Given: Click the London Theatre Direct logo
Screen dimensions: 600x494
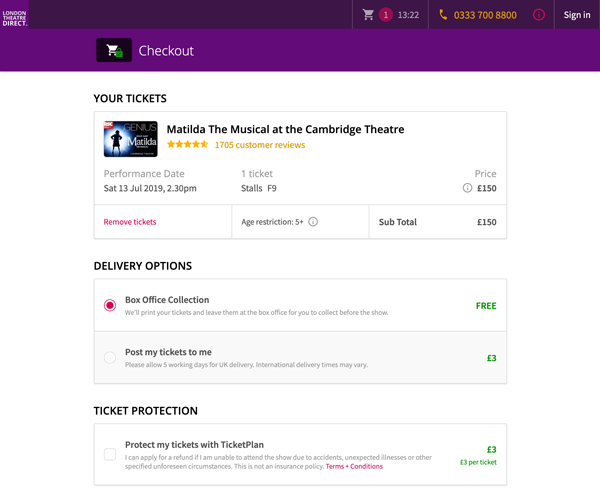Looking at the screenshot, I should click(x=15, y=15).
